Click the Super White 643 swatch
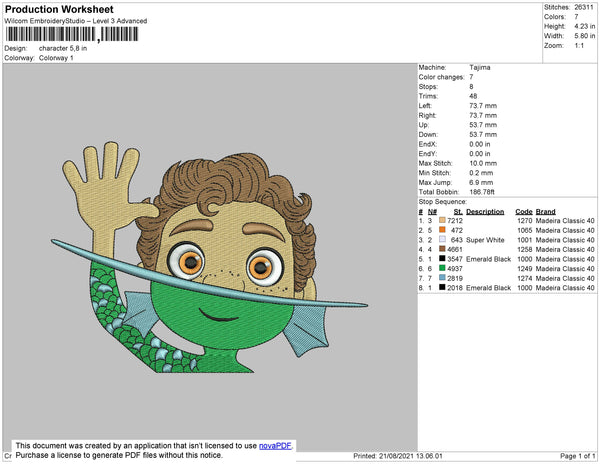This screenshot has width=600, height=464. [442, 239]
